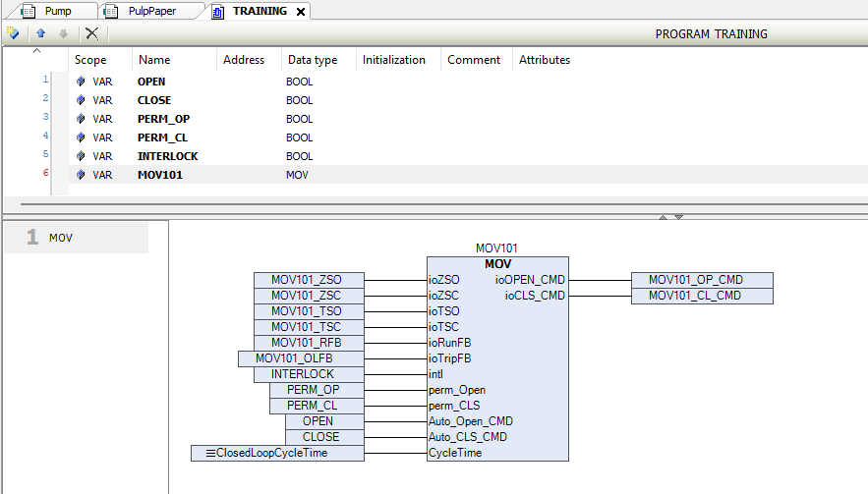Select the PERM_CL input box in diagram
Screen dimensions: 868x494
(x=317, y=406)
